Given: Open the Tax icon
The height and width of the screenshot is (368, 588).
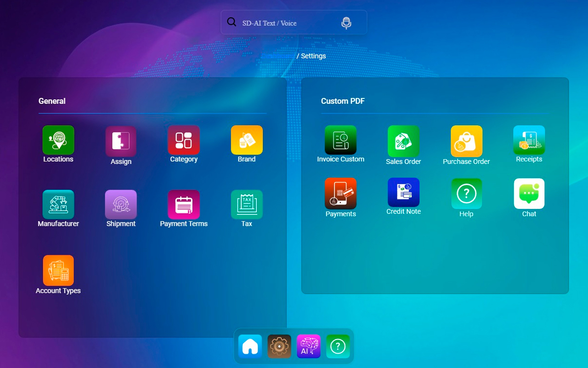Looking at the screenshot, I should 247,204.
